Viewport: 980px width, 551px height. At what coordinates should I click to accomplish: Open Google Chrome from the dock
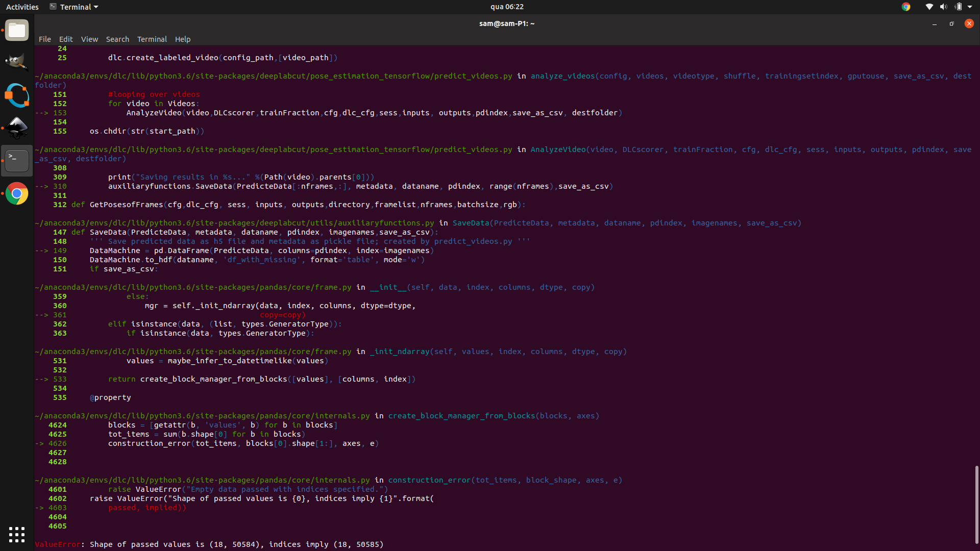coord(17,193)
